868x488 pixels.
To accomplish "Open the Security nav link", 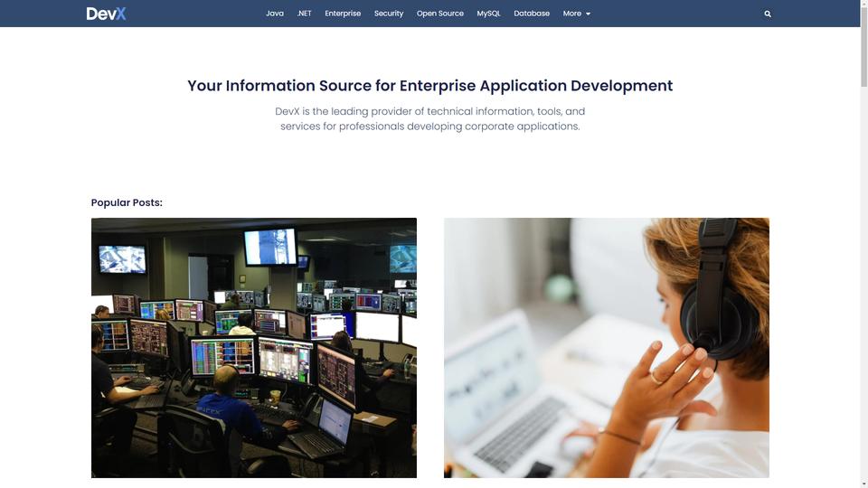I will click(x=389, y=14).
